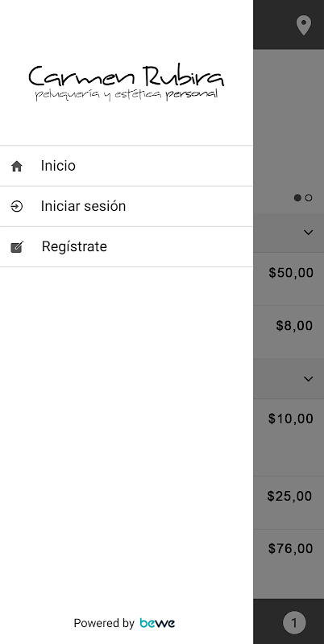Select the filled first carousel dot
324x644 pixels.
point(297,197)
